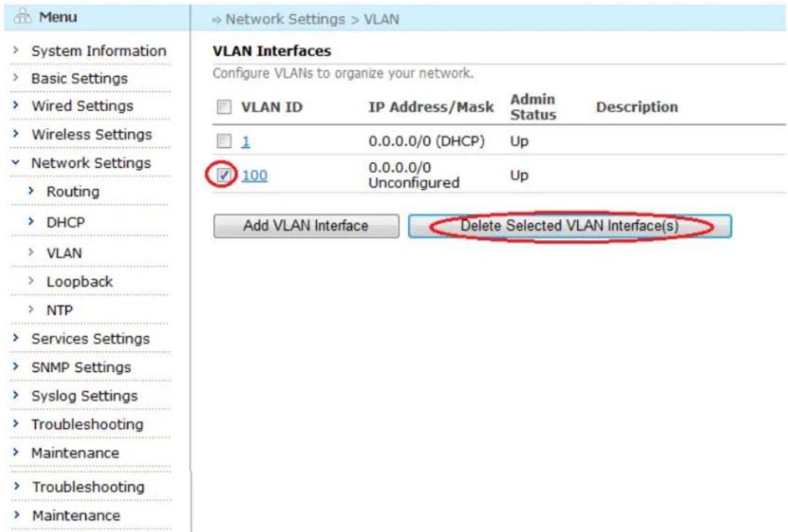The image size is (788, 532).
Task: Click the VLAN submenu arrow icon
Action: pyautogui.click(x=31, y=252)
